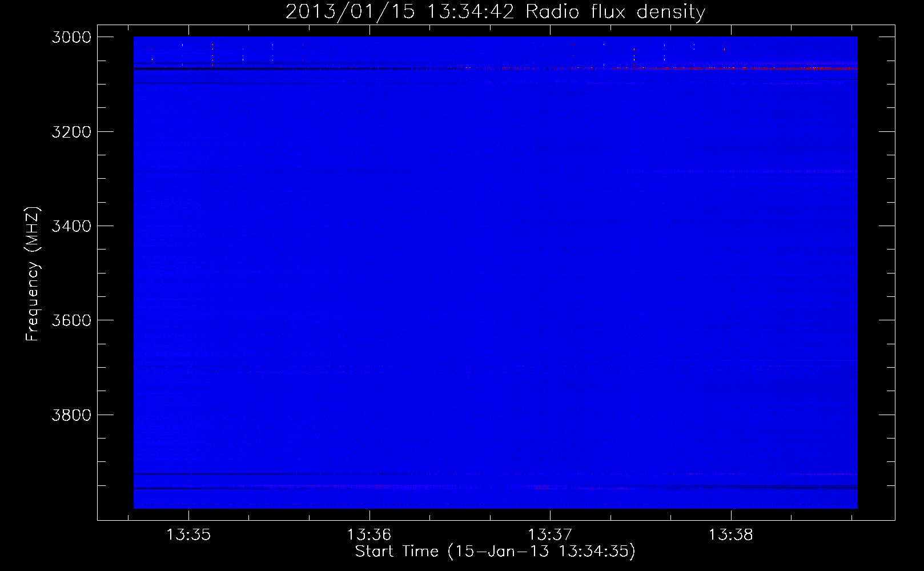Click the 13:38 time tick label

pos(731,534)
